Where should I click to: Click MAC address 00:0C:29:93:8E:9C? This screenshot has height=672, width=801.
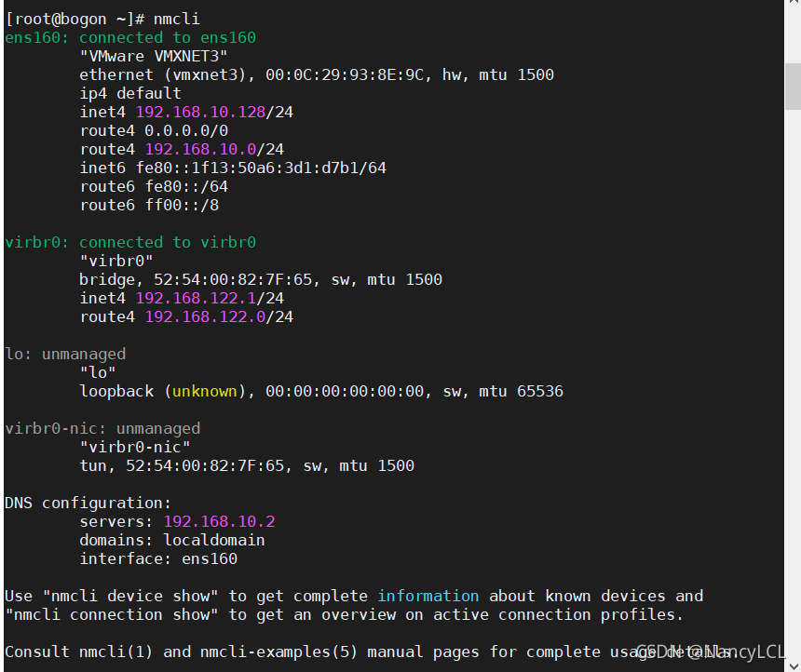click(345, 75)
